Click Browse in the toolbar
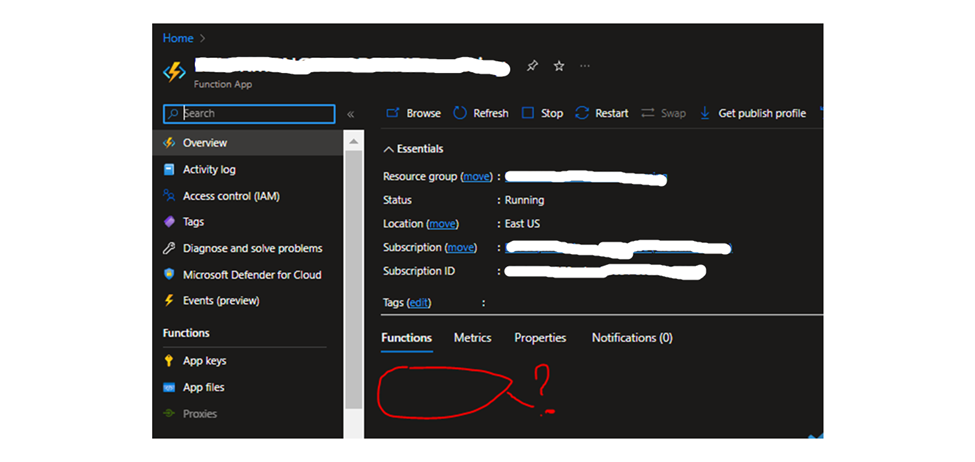 (x=413, y=113)
